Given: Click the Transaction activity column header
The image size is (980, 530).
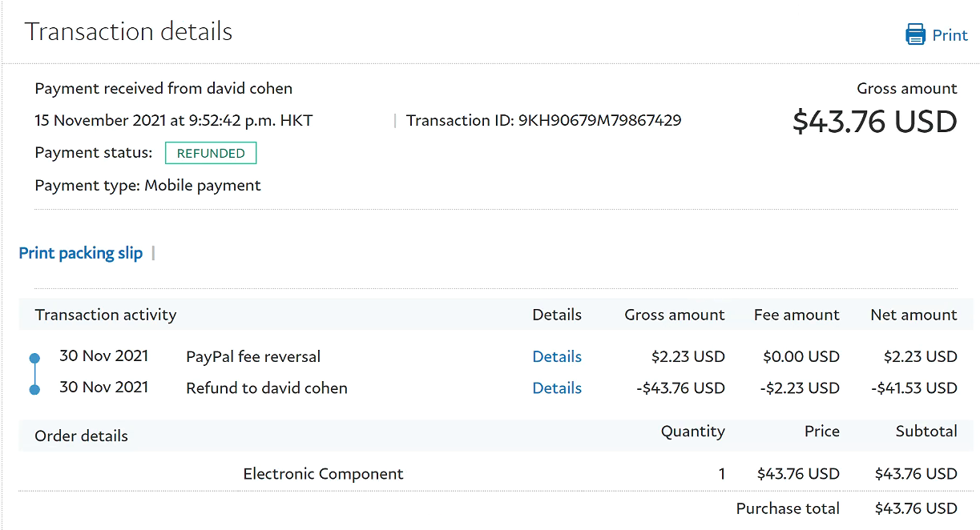Looking at the screenshot, I should click(106, 315).
